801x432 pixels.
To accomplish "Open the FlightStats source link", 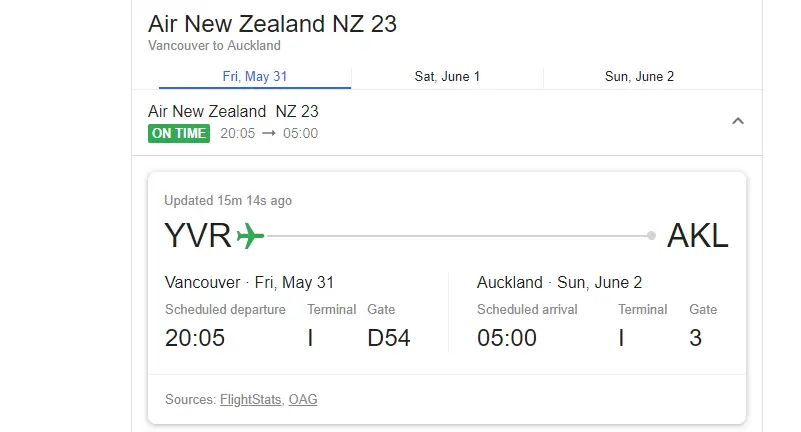I will 250,399.
